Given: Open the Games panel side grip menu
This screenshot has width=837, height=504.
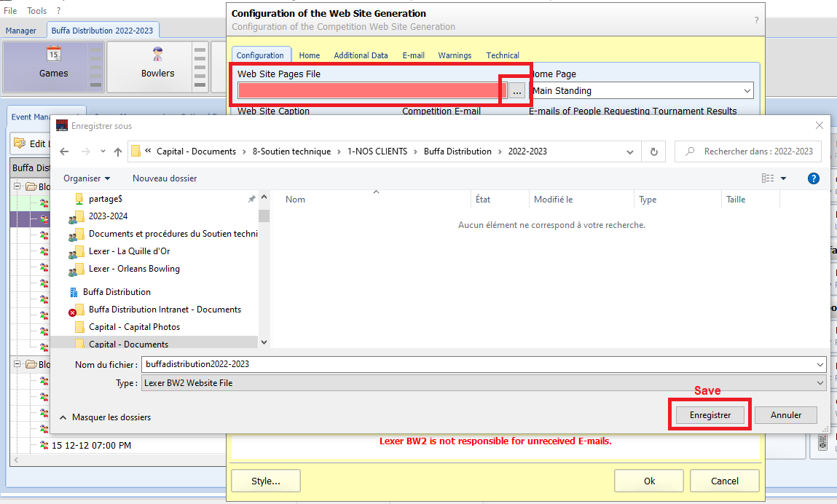Looking at the screenshot, I should coord(95,67).
